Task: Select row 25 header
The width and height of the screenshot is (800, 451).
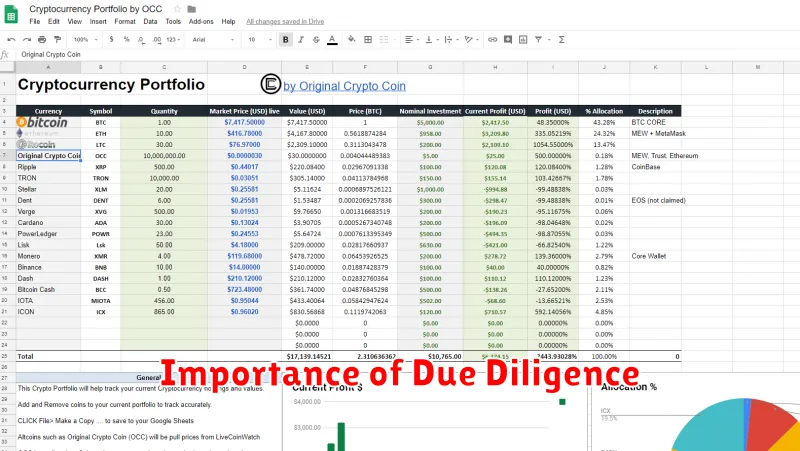Action: point(5,356)
